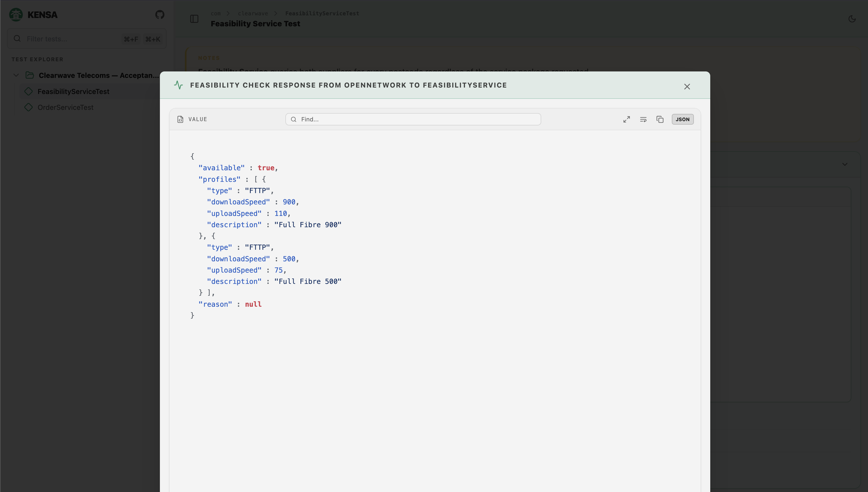This screenshot has width=868, height=492.
Task: Open the GitHub repository icon
Action: [x=159, y=15]
